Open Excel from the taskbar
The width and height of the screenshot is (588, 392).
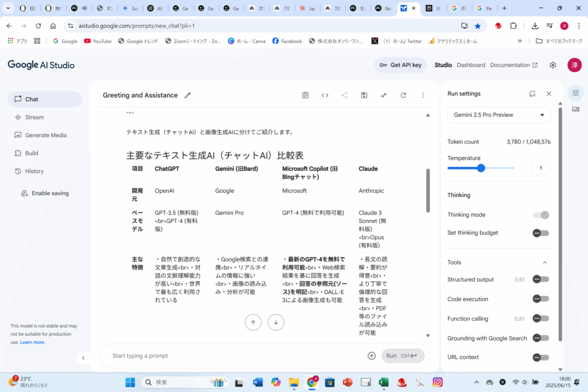coord(384,382)
